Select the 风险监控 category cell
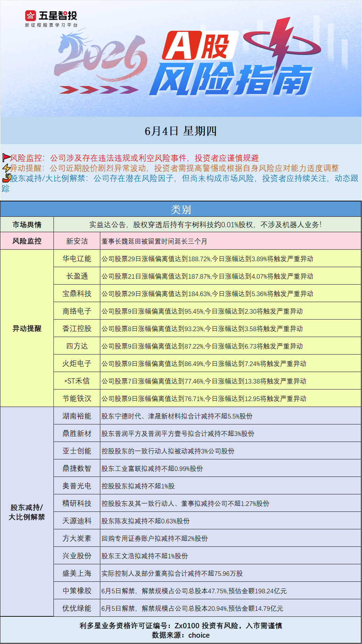 (27, 241)
